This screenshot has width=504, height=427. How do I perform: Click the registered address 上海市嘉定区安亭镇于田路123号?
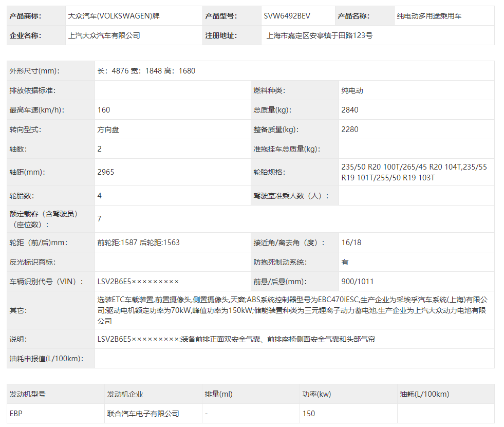tap(320, 35)
